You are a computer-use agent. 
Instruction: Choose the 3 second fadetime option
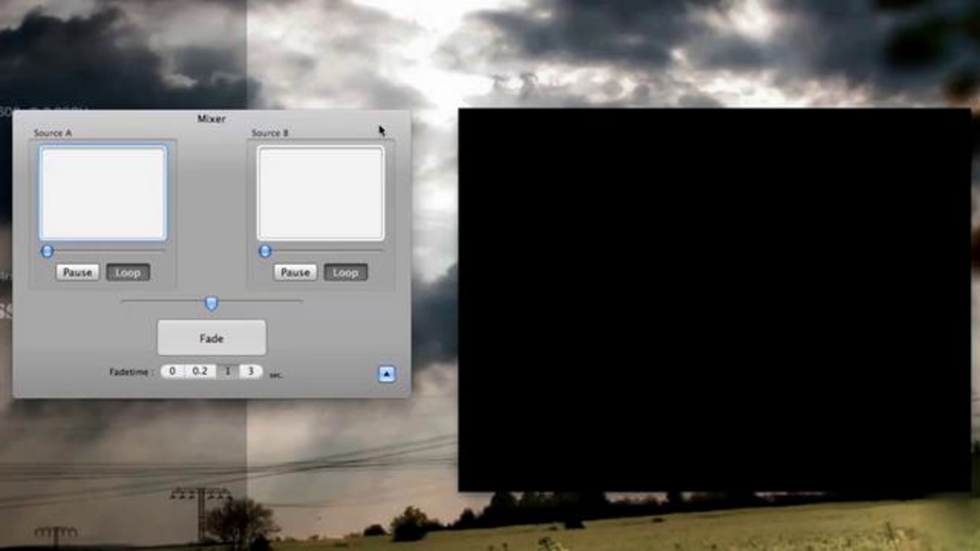coord(251,371)
